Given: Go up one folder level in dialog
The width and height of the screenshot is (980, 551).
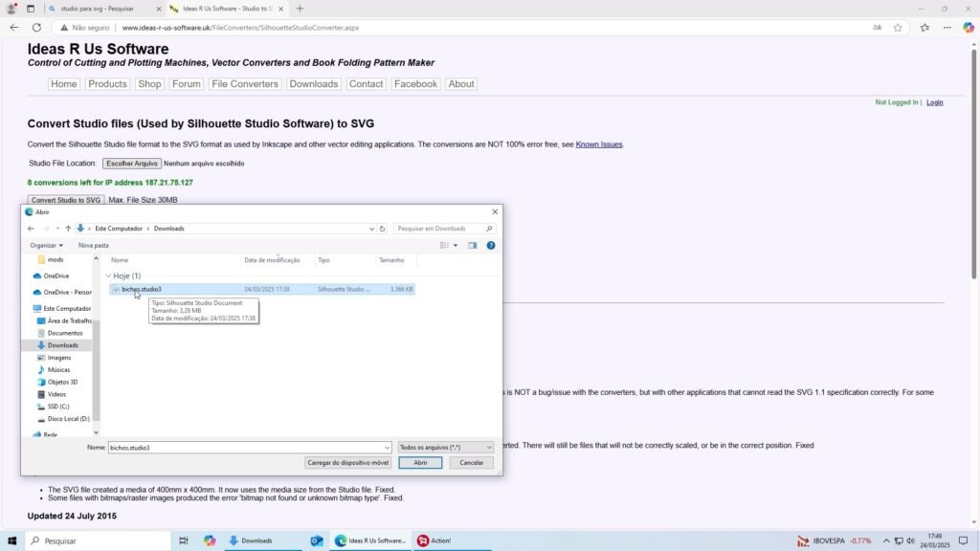Looking at the screenshot, I should (68, 229).
